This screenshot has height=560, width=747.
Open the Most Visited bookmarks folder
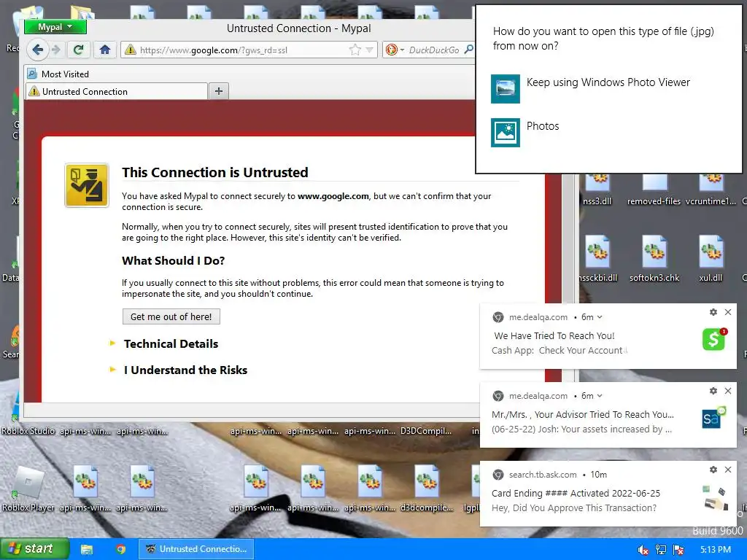(x=58, y=74)
